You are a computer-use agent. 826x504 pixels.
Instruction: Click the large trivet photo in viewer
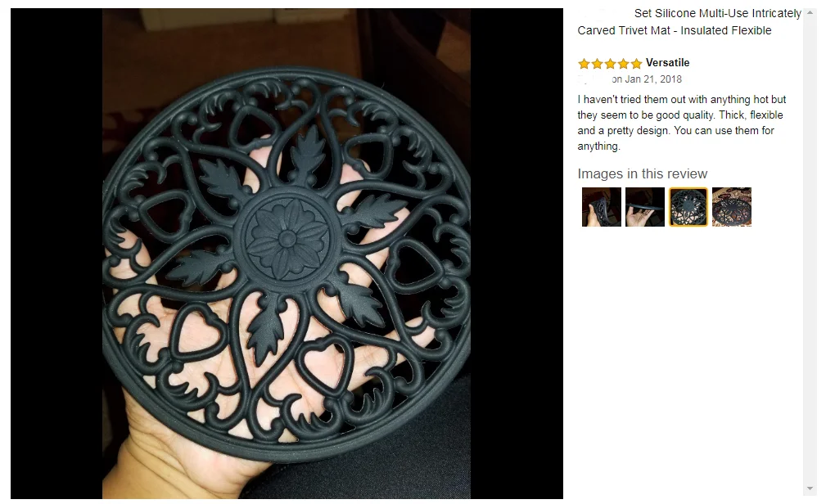point(286,254)
